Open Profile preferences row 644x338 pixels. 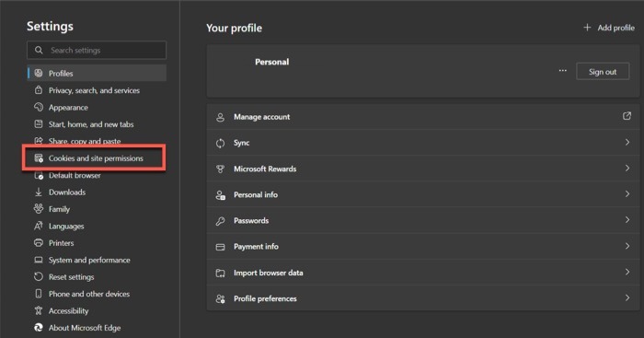pos(422,298)
